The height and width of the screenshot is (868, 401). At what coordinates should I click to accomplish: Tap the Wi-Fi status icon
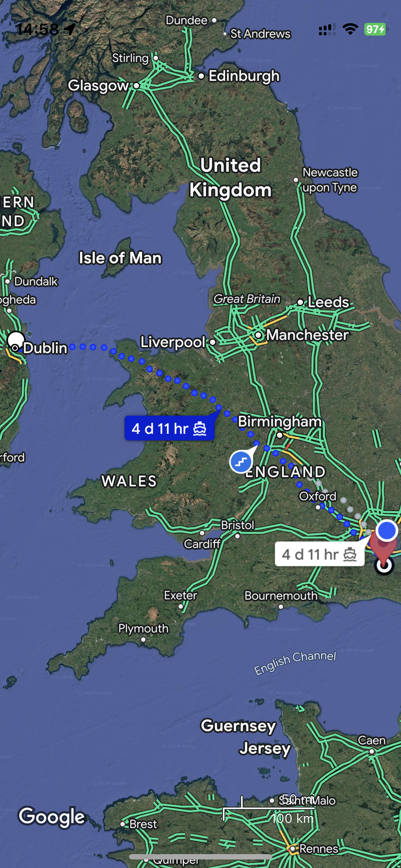pyautogui.click(x=350, y=29)
